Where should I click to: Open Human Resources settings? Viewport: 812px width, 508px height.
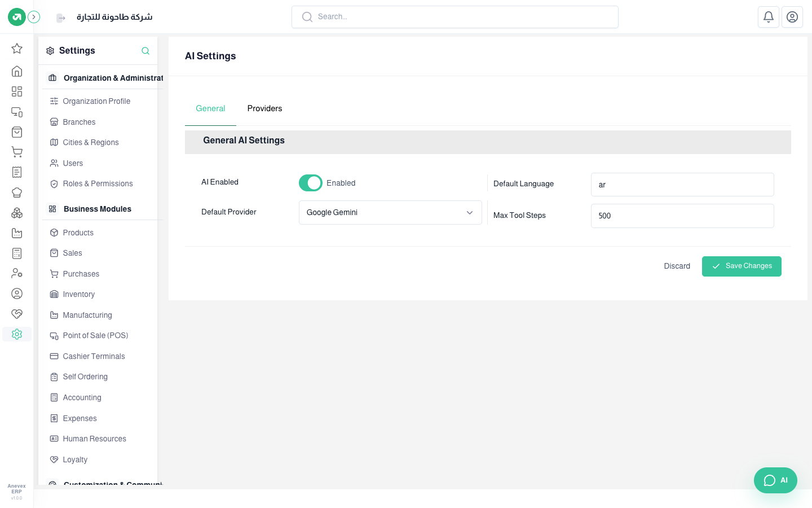click(x=94, y=439)
